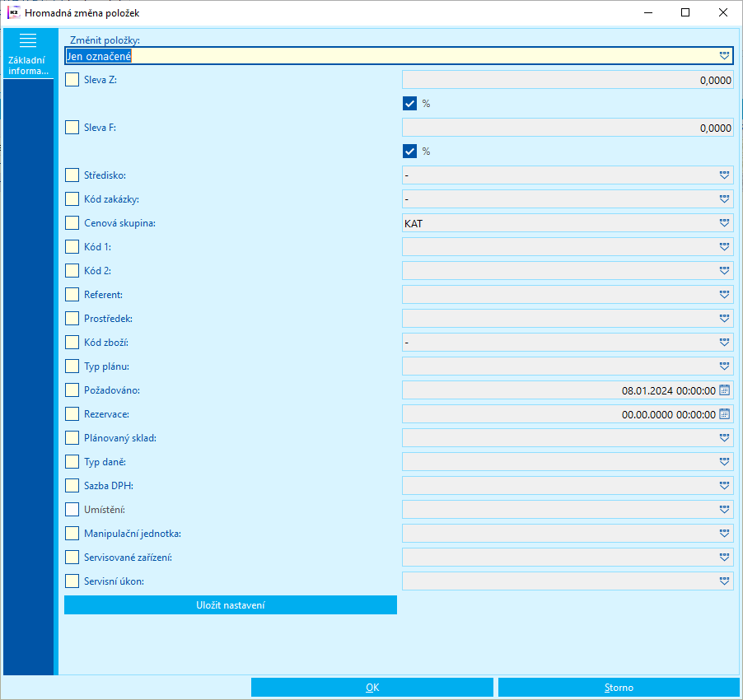This screenshot has height=700, width=743.
Task: Expand the Sazba DPH dropdown
Action: coord(724,485)
